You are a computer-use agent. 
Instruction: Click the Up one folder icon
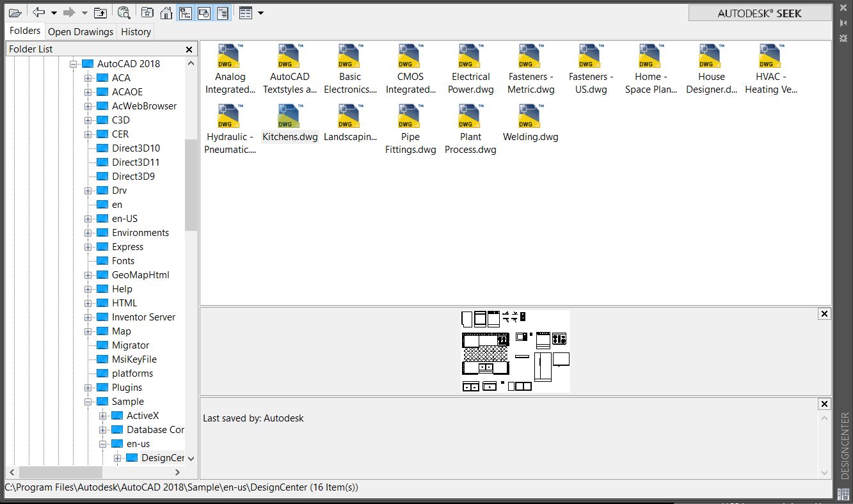click(100, 13)
